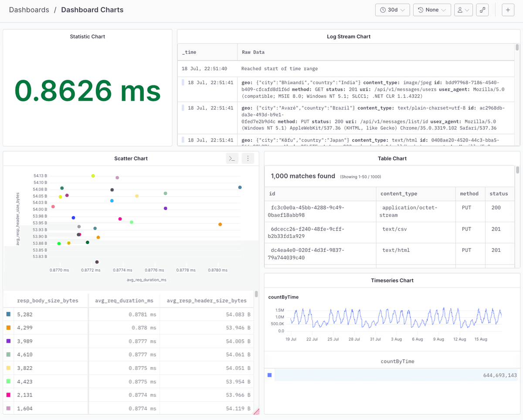Open the user account dropdown chevron
This screenshot has width=523, height=420.
(x=468, y=10)
